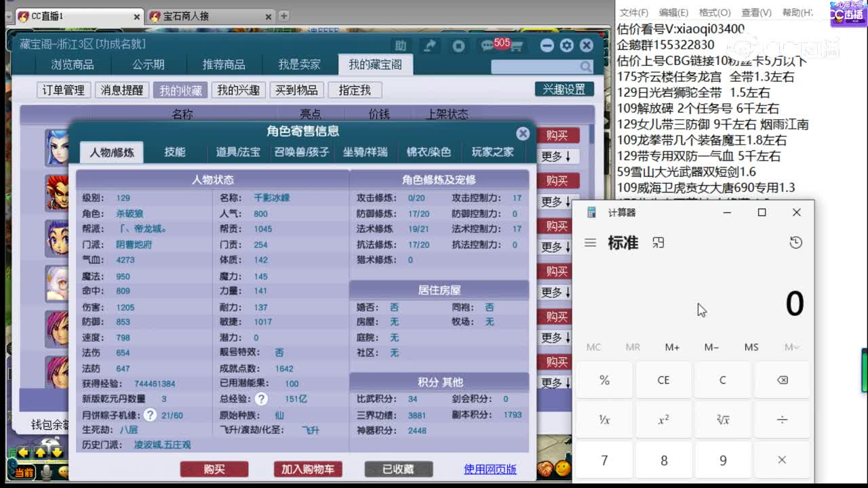Screen dimensions: 868x488
Task: Click the gear settings icon on 藏宝阁 window
Action: click(566, 45)
